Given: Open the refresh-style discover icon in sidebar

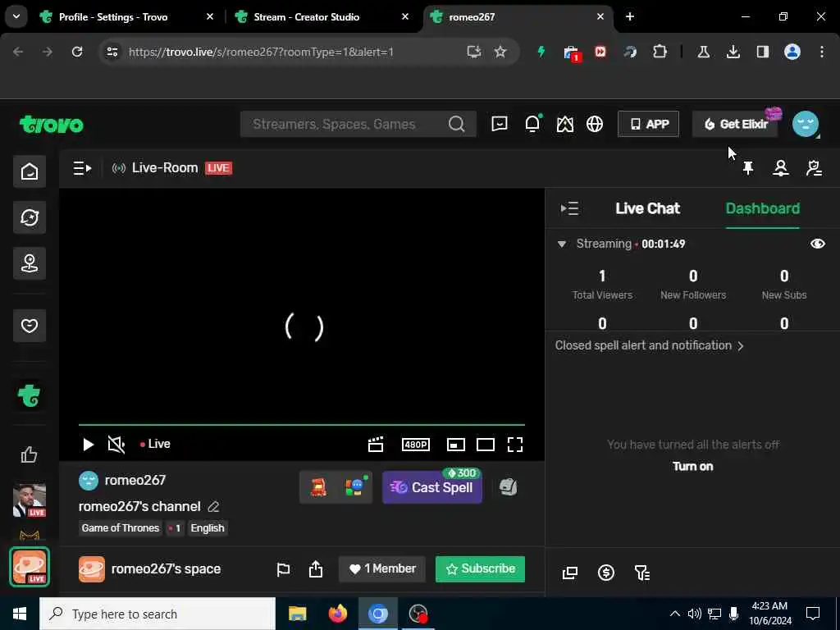Looking at the screenshot, I should coord(30,217).
